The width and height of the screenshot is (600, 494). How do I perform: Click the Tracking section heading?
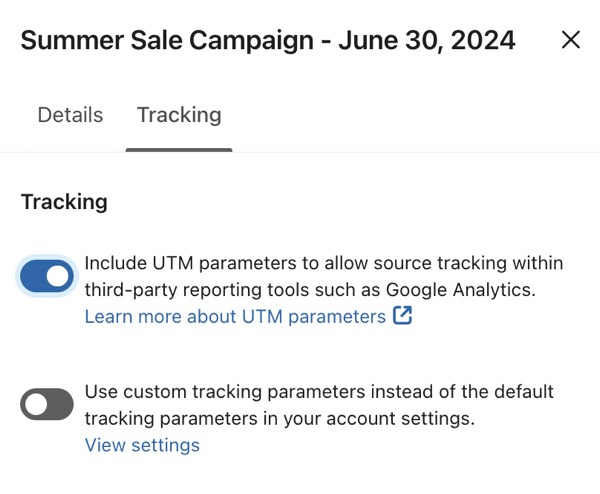(64, 201)
